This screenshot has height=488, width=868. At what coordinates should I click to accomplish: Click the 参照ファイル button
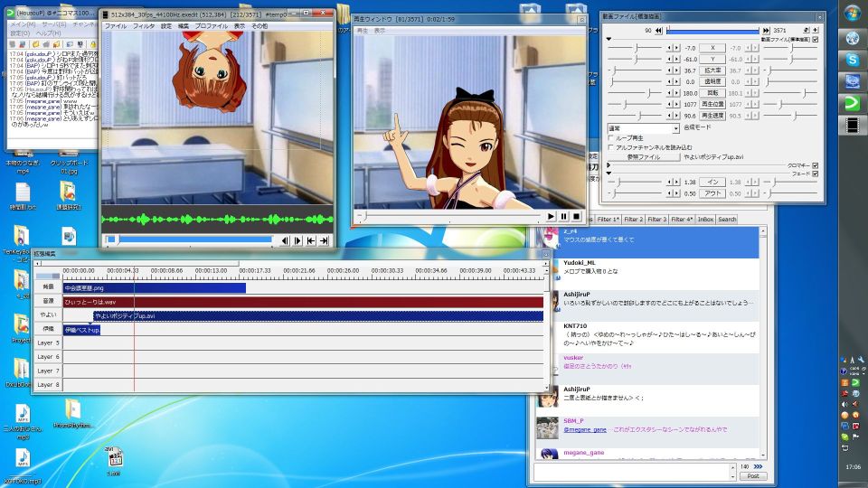pyautogui.click(x=644, y=157)
